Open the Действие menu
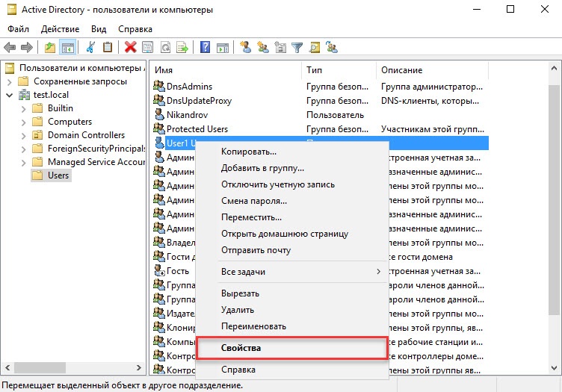Image resolution: width=562 pixels, height=392 pixels. [61, 29]
